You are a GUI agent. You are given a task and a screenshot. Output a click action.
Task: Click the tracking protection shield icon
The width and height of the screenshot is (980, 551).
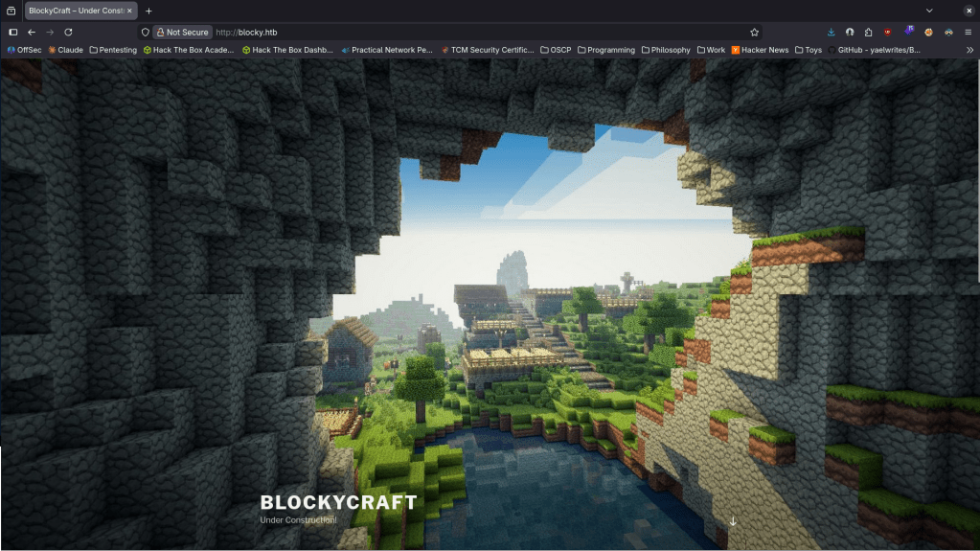[x=146, y=32]
